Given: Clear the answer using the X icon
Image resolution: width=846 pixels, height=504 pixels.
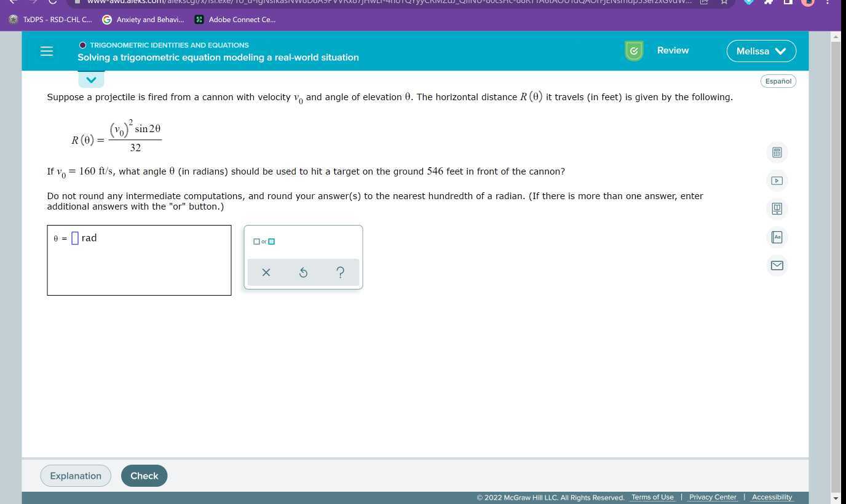Looking at the screenshot, I should click(x=266, y=272).
